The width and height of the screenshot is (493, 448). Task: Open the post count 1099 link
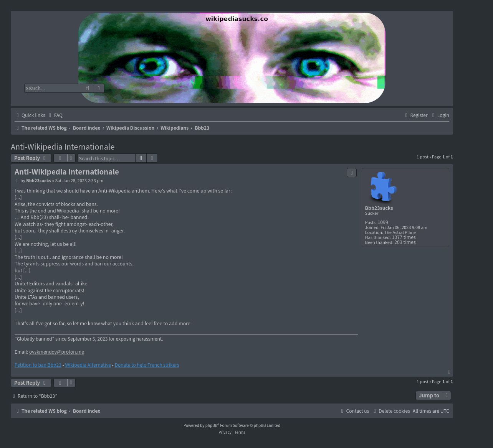(383, 222)
